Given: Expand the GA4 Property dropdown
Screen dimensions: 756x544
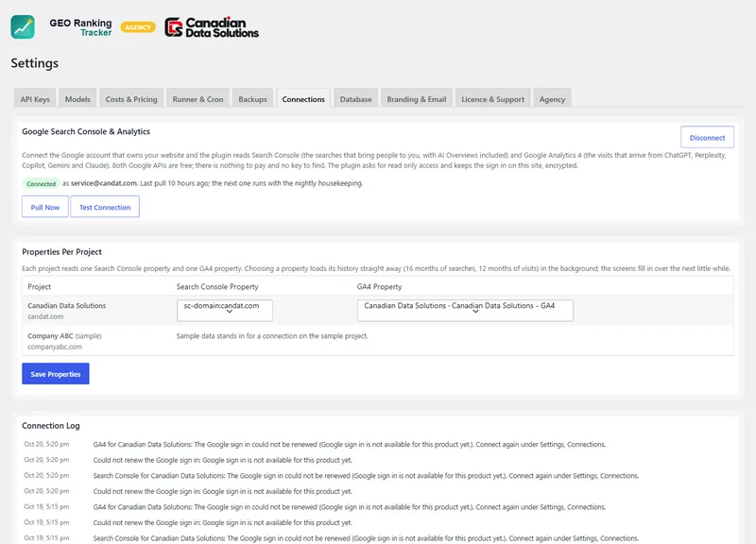Looking at the screenshot, I should click(465, 311).
